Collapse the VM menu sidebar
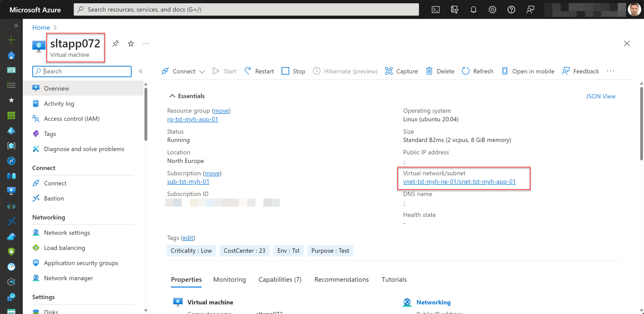Screen dimensions: 644x314 [141, 71]
